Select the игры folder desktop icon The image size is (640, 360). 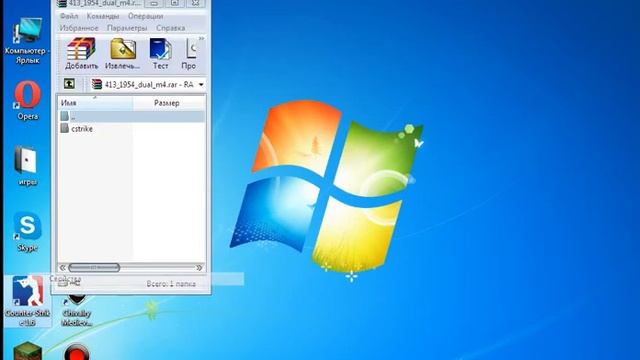(x=27, y=166)
